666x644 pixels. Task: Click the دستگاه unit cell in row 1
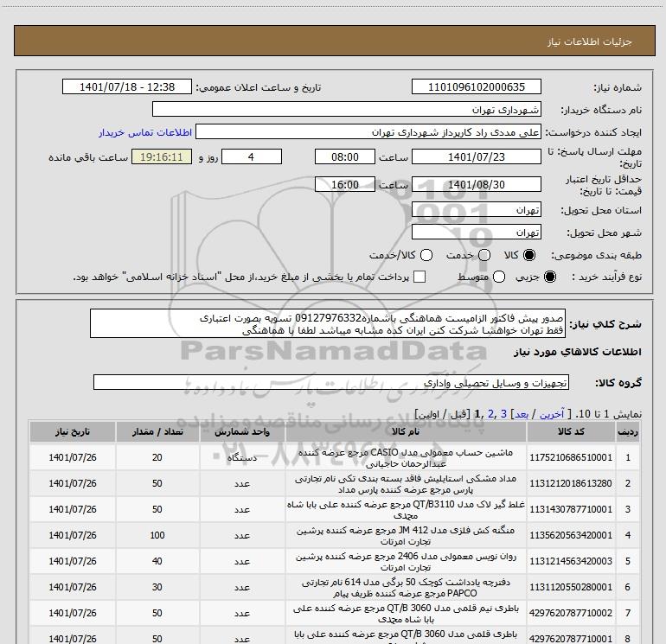click(x=242, y=457)
